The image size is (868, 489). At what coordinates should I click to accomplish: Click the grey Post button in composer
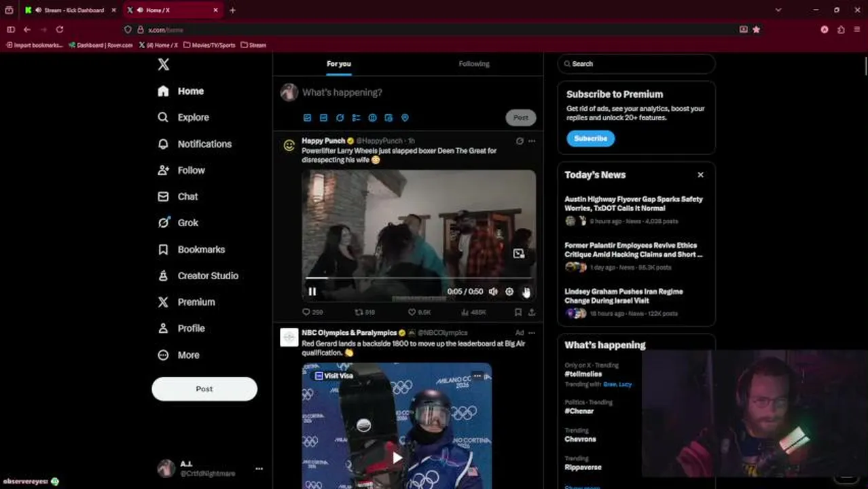click(x=521, y=117)
